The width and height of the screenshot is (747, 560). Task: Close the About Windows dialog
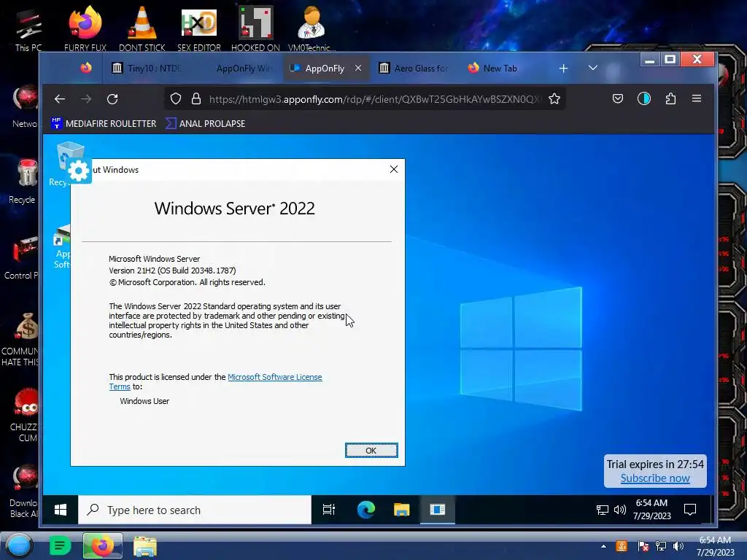(x=393, y=169)
